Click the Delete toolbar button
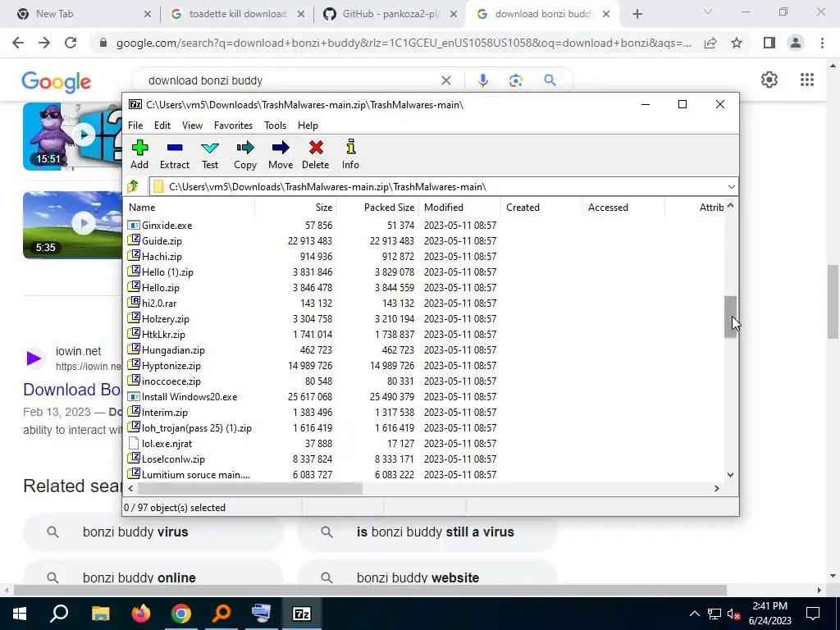Screen dimensions: 840x630 (x=316, y=154)
